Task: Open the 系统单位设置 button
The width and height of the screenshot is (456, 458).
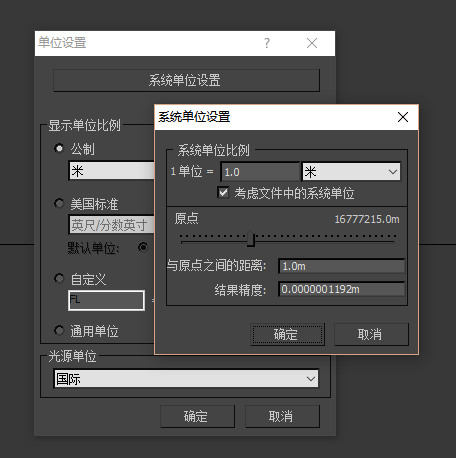Action: pyautogui.click(x=186, y=80)
